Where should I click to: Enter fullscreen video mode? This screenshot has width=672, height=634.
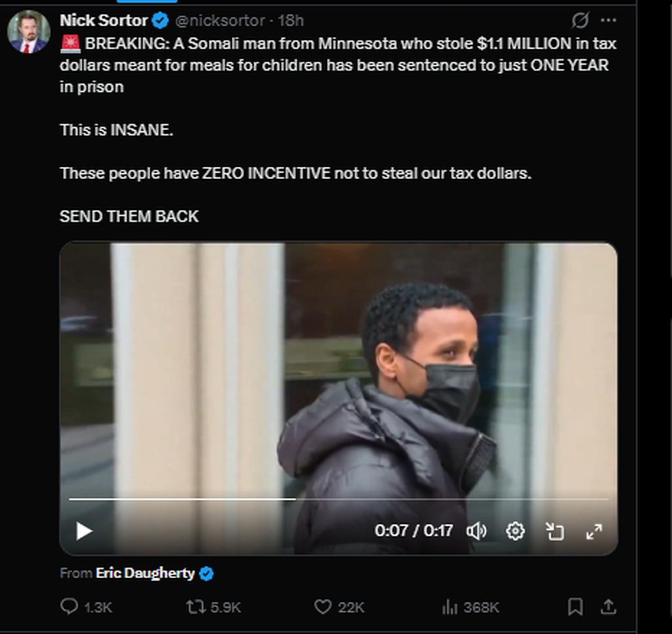[594, 530]
